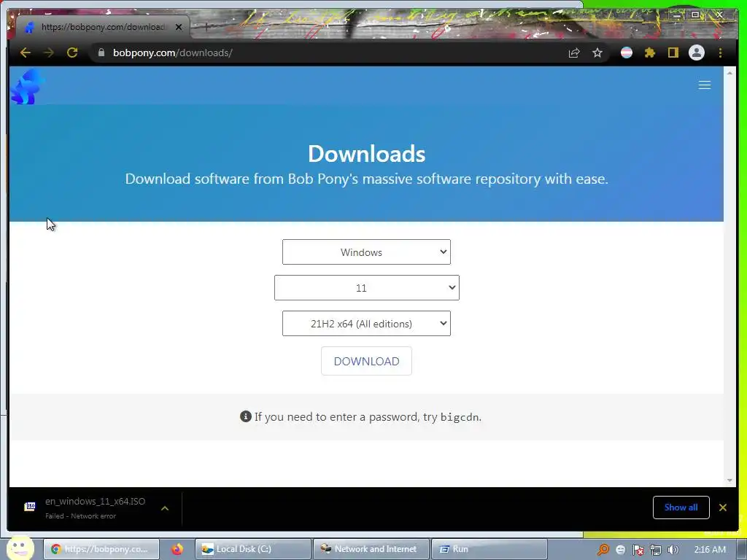Click the Downloads page heading
747x560 pixels.
366,154
